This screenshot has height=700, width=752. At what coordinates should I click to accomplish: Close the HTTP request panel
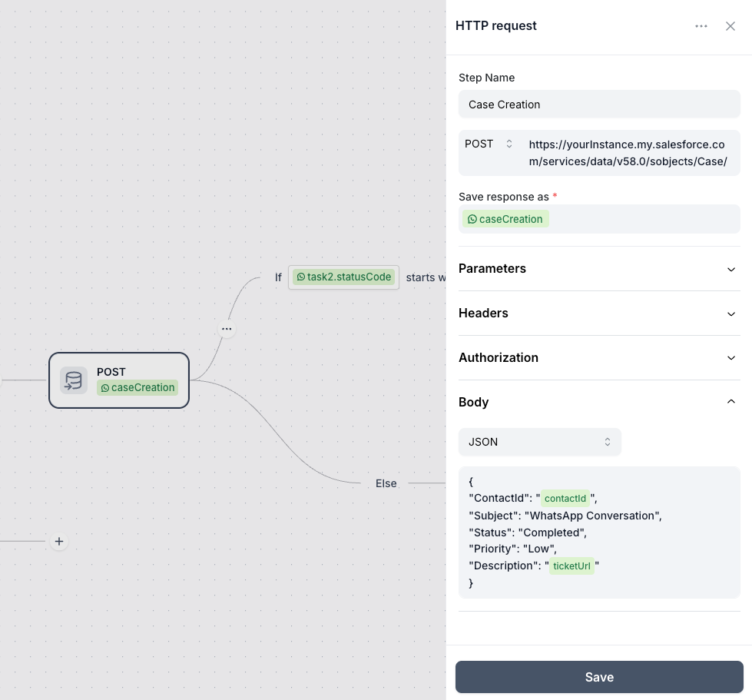[x=730, y=26]
